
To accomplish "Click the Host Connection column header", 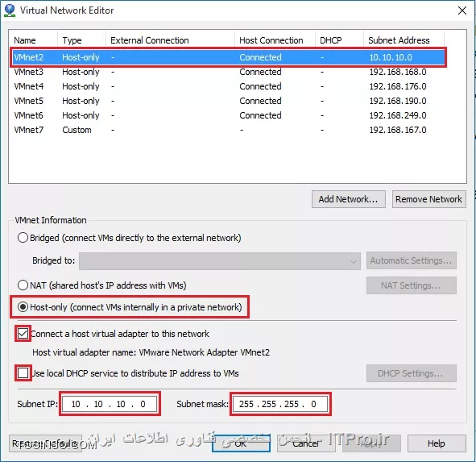I will [275, 40].
